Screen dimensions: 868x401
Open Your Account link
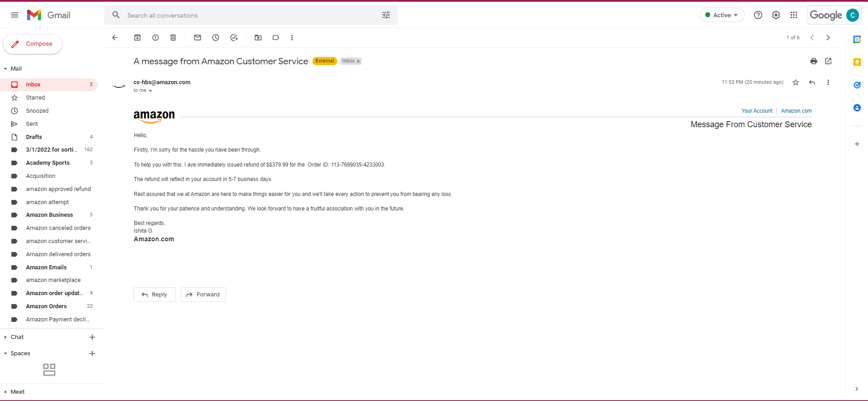point(757,111)
